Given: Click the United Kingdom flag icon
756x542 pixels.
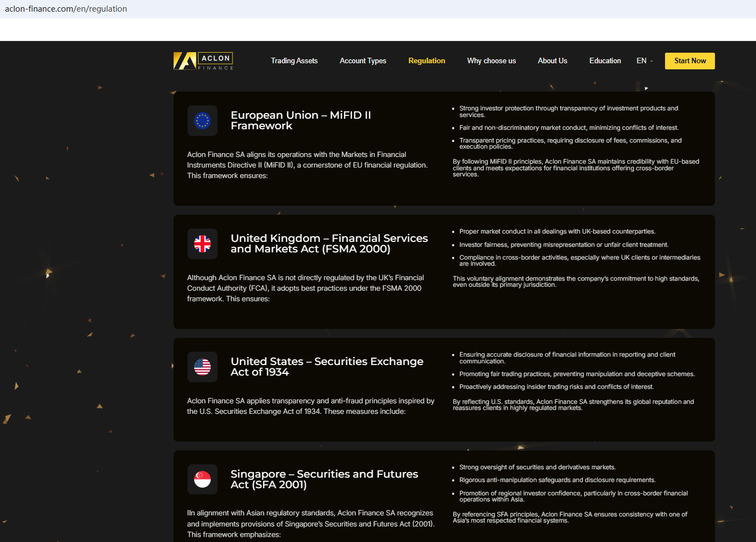Looking at the screenshot, I should pyautogui.click(x=202, y=244).
